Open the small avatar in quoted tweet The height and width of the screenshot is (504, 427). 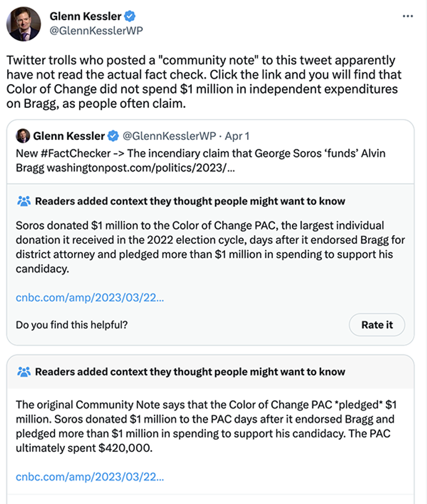pyautogui.click(x=23, y=136)
